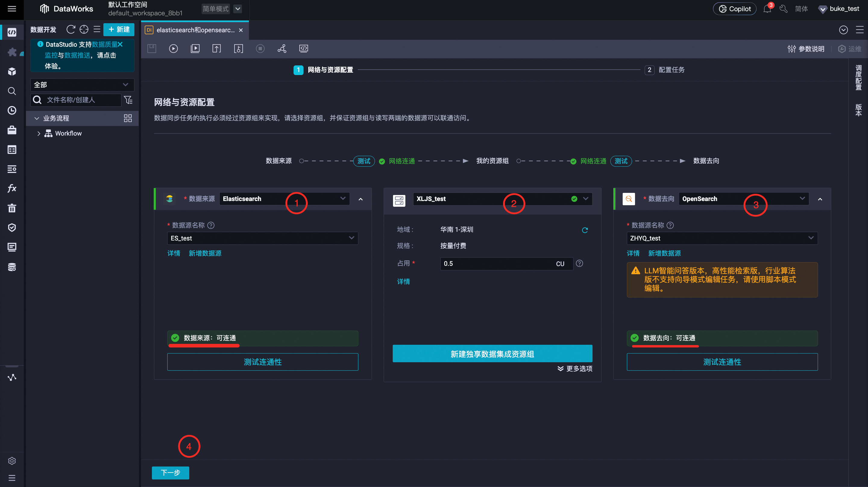Image resolution: width=868 pixels, height=487 pixels.
Task: Open the database stack icon in sidebar
Action: pyautogui.click(x=12, y=267)
